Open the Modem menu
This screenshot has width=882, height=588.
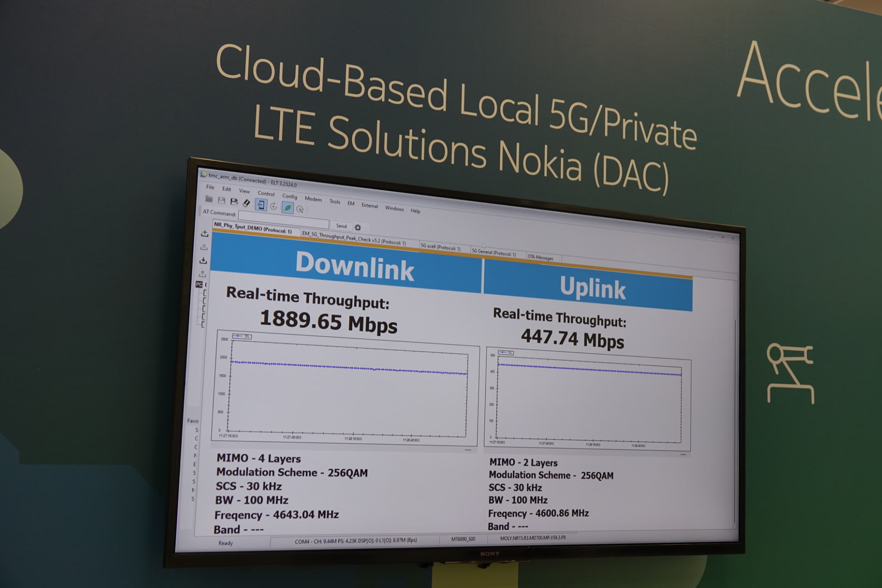point(313,199)
